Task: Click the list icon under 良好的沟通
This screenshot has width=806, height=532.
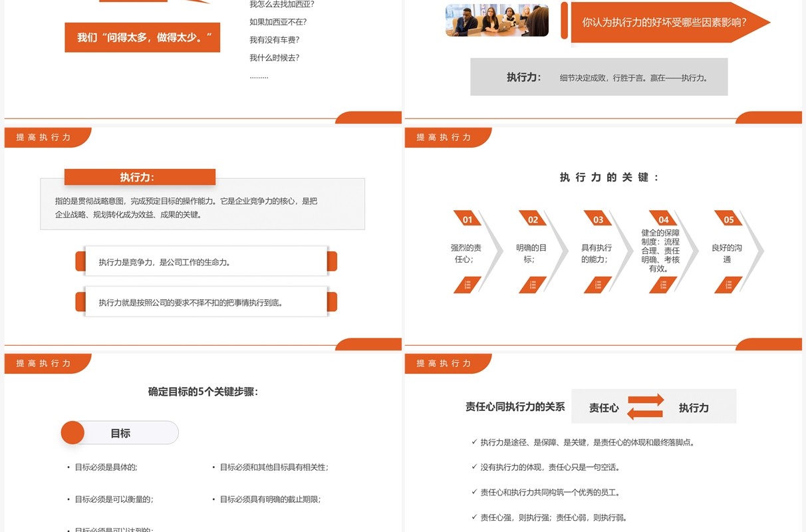Action: coord(728,285)
